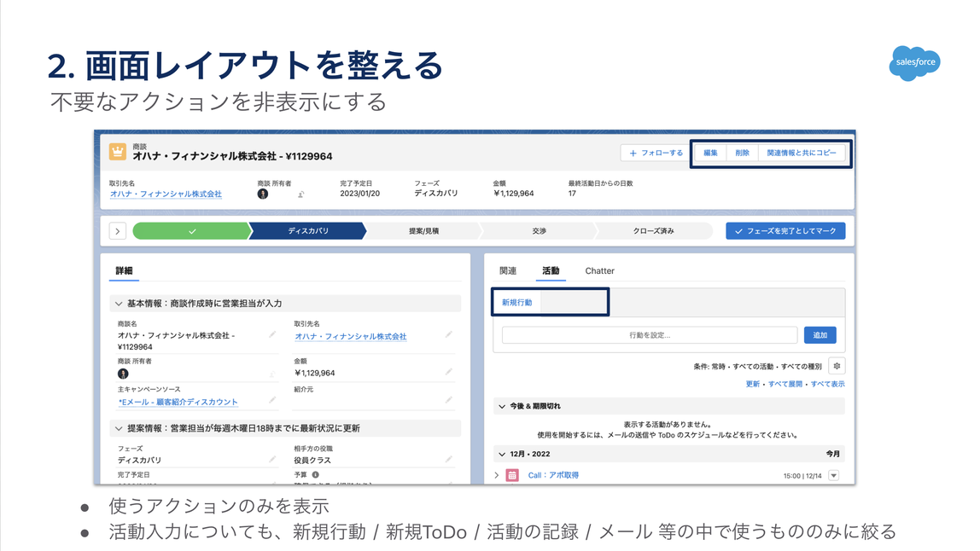Image resolution: width=980 pixels, height=551 pixels.
Task: Click pencil icon beside 相手方の役職
Action: click(449, 459)
